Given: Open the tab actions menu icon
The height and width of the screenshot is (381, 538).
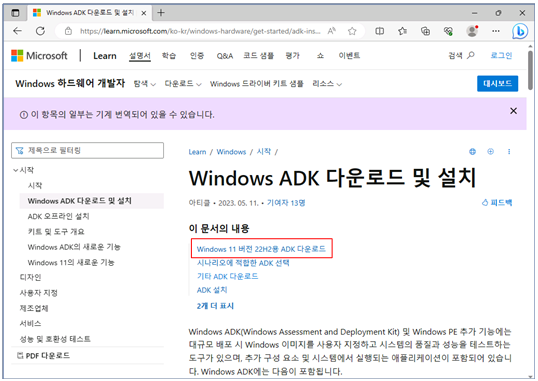Looking at the screenshot, I should coord(15,13).
